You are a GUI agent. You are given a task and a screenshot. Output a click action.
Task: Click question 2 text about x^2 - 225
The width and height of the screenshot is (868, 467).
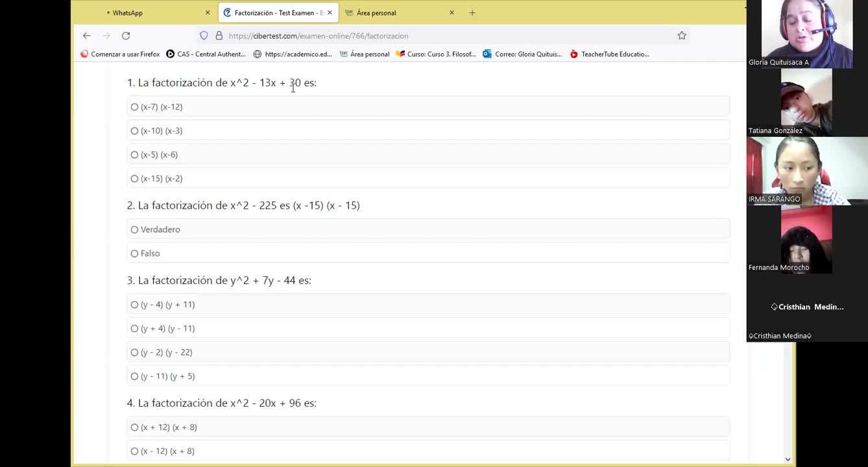tap(243, 205)
